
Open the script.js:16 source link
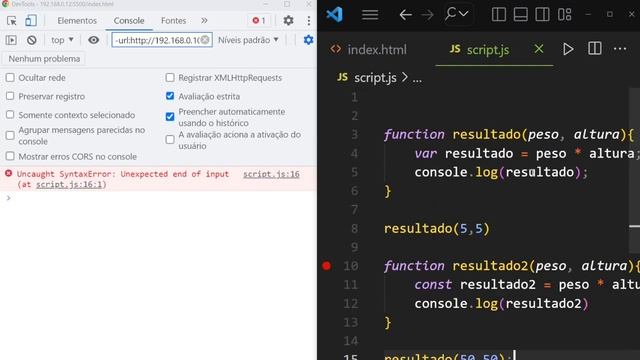[271, 174]
